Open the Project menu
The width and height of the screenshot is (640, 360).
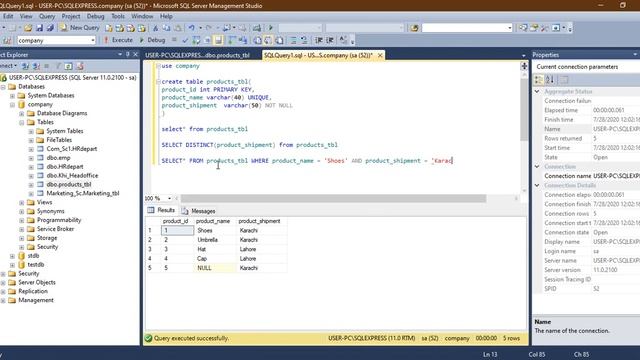pos(71,16)
